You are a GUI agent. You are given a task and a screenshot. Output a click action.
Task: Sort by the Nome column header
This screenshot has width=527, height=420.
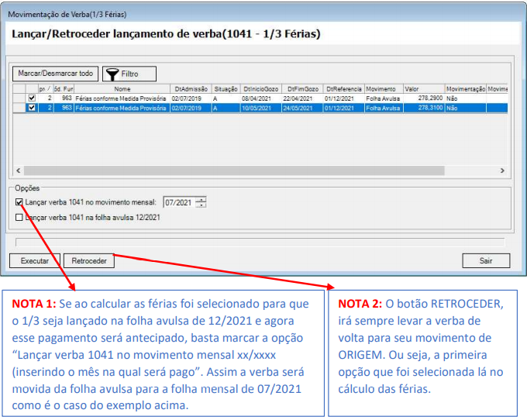pos(122,89)
